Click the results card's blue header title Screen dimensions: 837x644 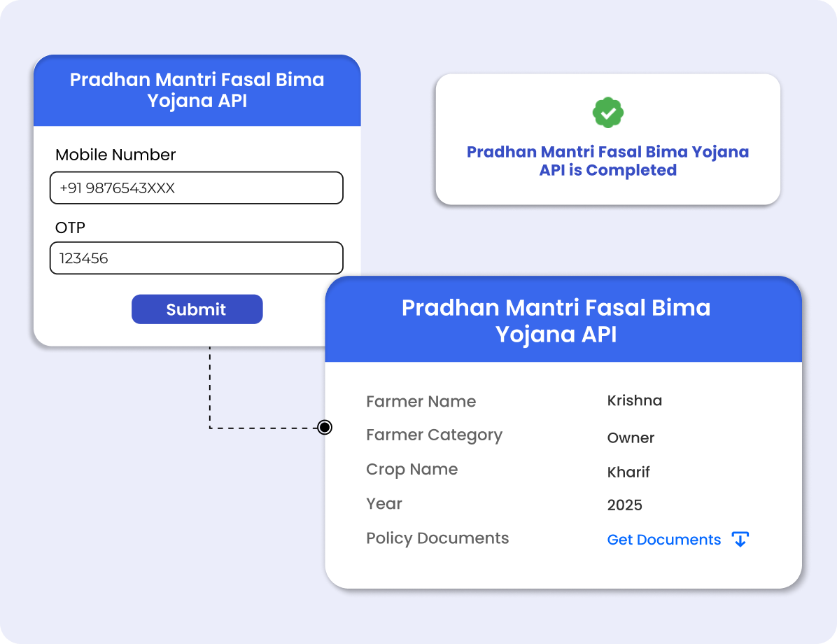click(x=556, y=321)
